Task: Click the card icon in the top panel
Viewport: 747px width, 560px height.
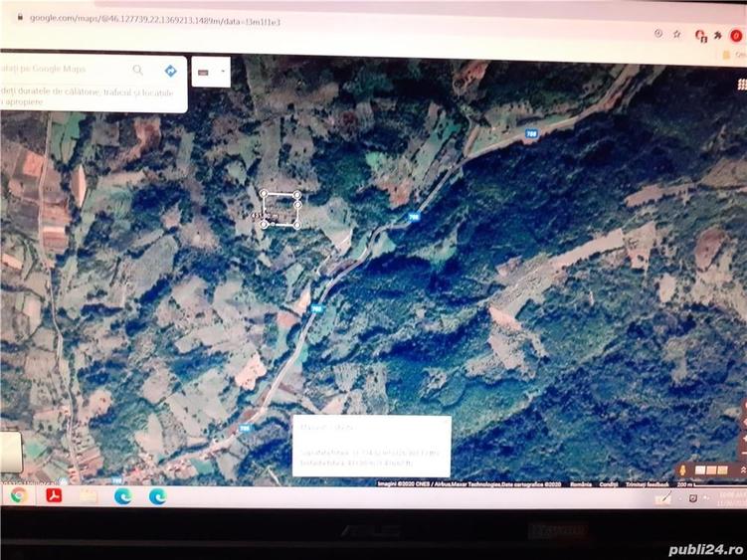Action: [203, 73]
